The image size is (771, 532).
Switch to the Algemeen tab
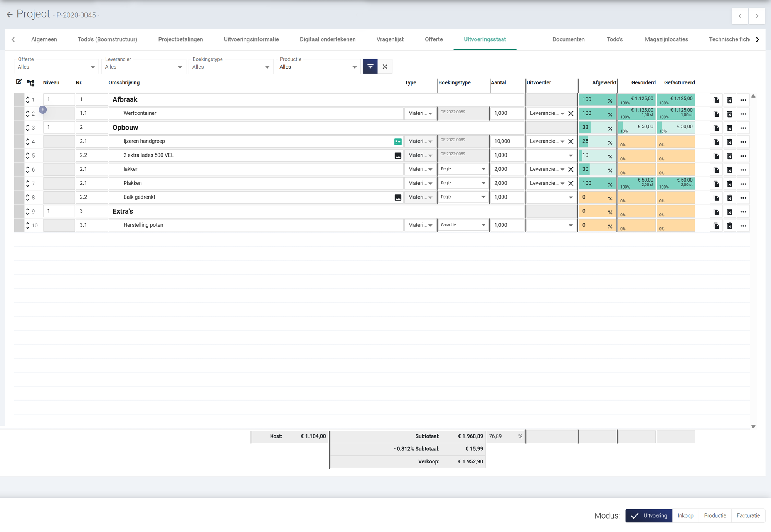[44, 39]
